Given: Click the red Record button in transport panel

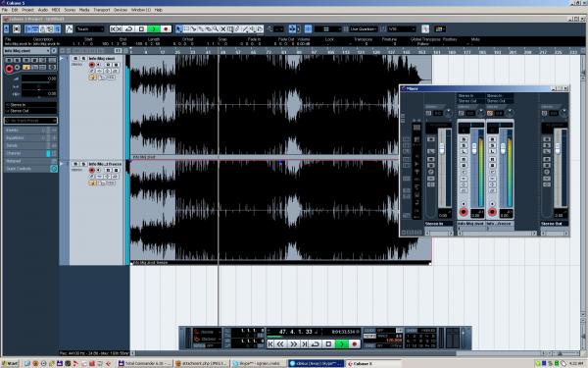Looking at the screenshot, I should pyautogui.click(x=354, y=343).
